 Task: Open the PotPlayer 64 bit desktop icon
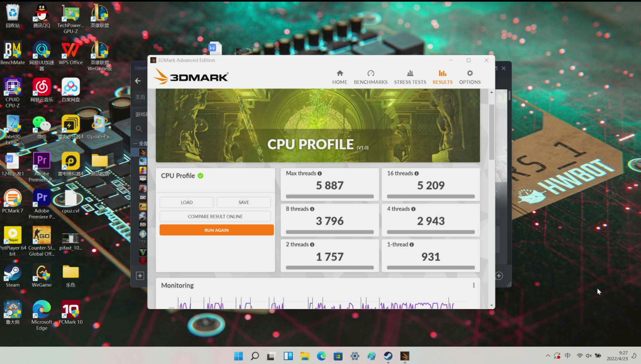click(x=13, y=241)
